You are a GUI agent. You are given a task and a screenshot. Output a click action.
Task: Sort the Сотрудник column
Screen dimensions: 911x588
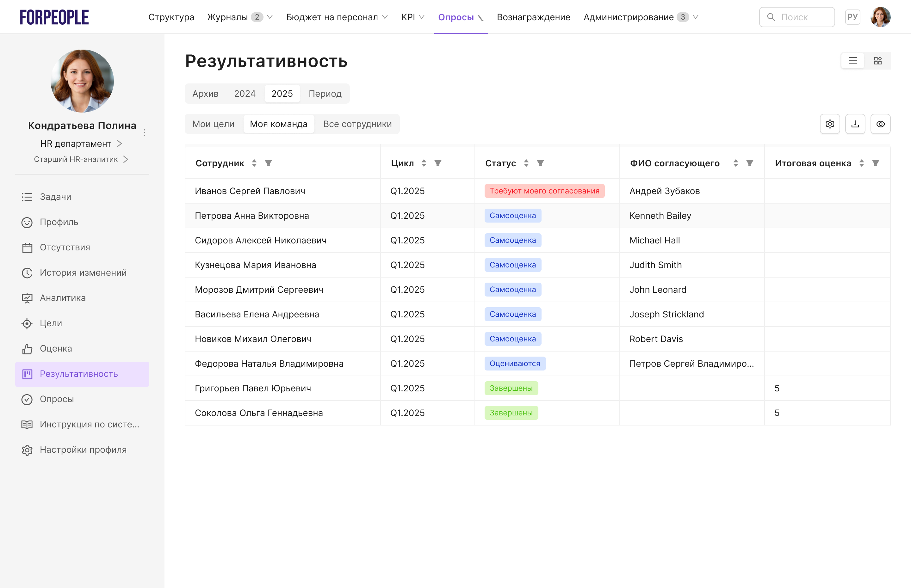tap(254, 163)
